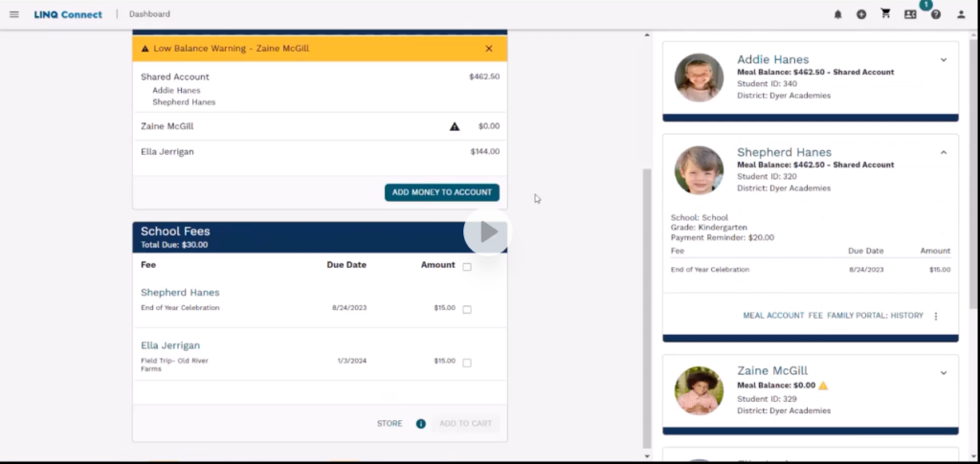Open the shopping cart
The width and height of the screenshot is (980, 464).
point(885,14)
